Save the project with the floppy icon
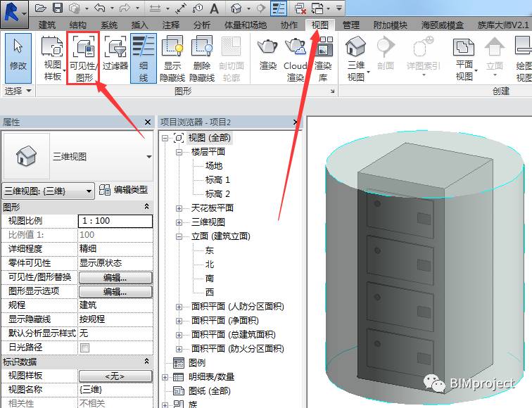 click(x=58, y=8)
